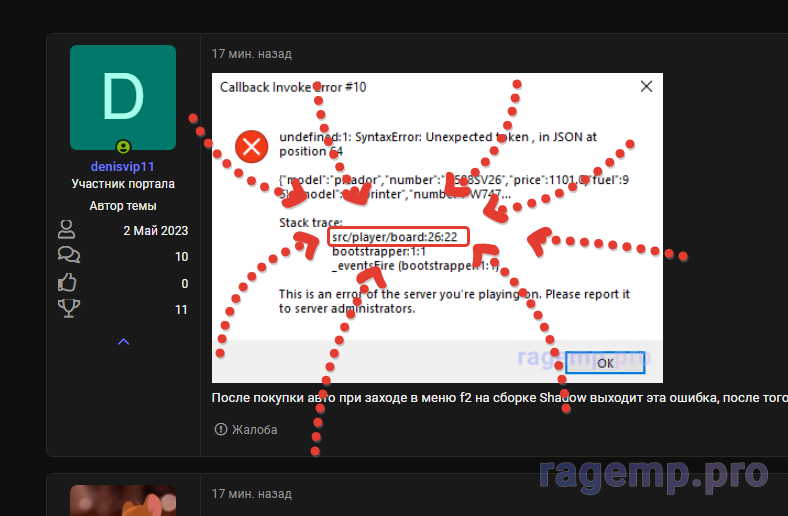Open denisvip11 username profile link
The width and height of the screenshot is (788, 516).
(123, 166)
